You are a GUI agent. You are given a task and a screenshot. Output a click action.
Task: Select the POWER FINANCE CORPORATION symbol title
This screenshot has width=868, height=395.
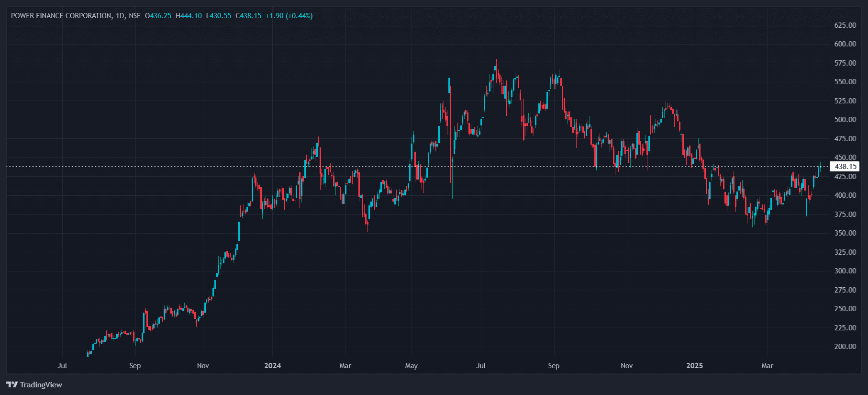[x=61, y=16]
